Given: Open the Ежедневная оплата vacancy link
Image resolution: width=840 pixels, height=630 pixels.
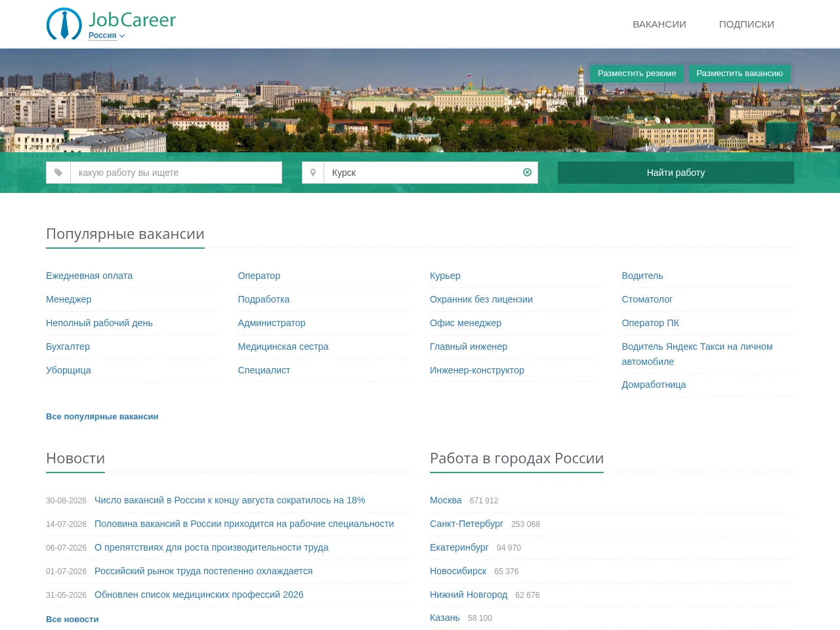Looking at the screenshot, I should [89, 276].
